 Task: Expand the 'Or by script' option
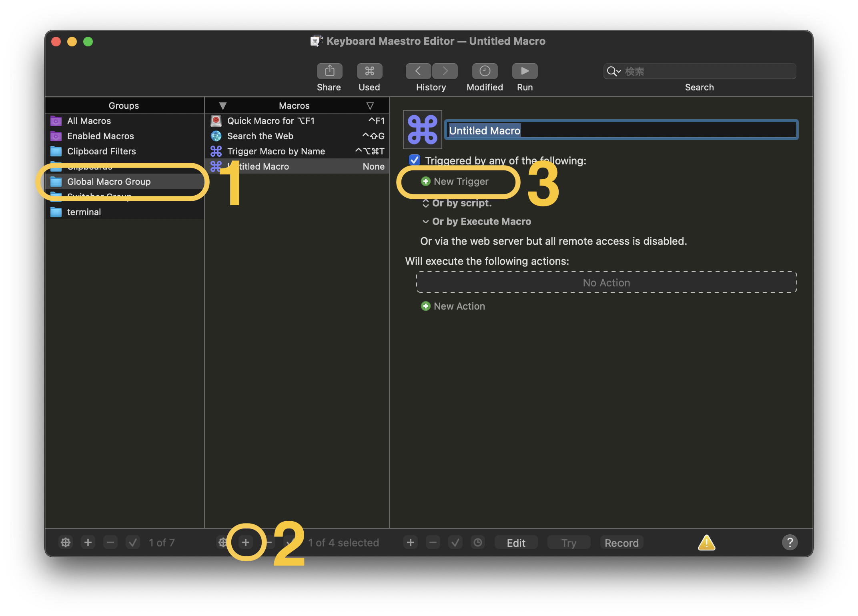click(x=425, y=203)
